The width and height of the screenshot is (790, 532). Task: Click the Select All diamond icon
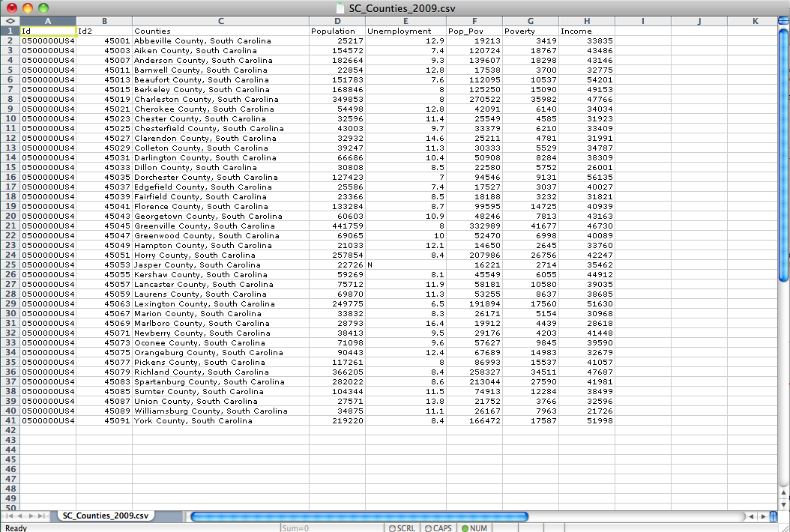pos(8,21)
